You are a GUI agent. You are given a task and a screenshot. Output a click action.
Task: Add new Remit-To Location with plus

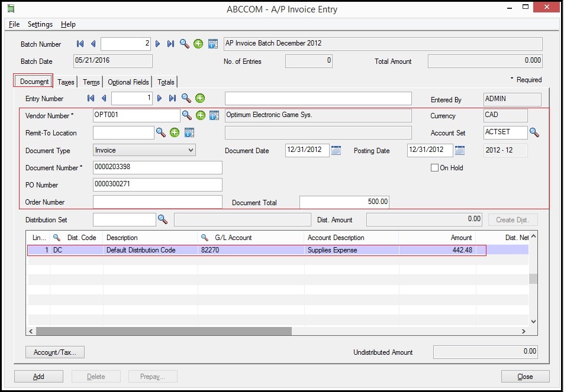point(175,132)
